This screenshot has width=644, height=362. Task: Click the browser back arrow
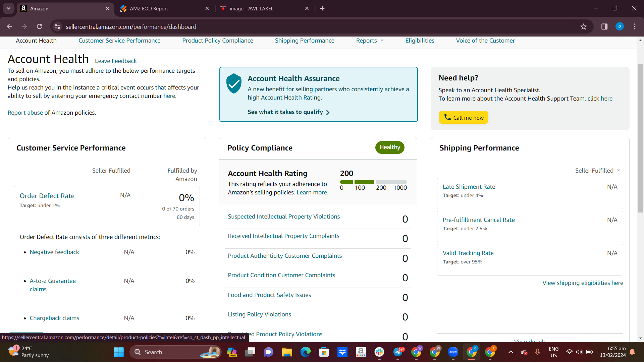[9, 26]
